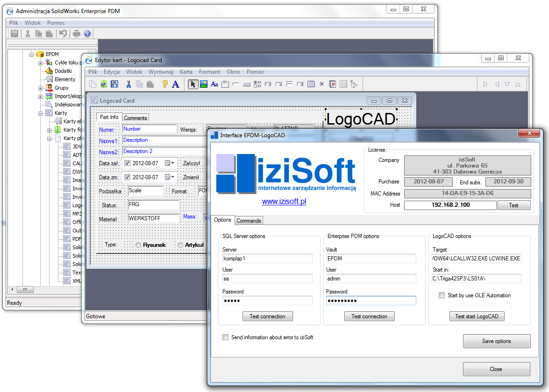The height and width of the screenshot is (392, 549).
Task: Open the Data zm date picker dropdown
Action: click(x=170, y=177)
